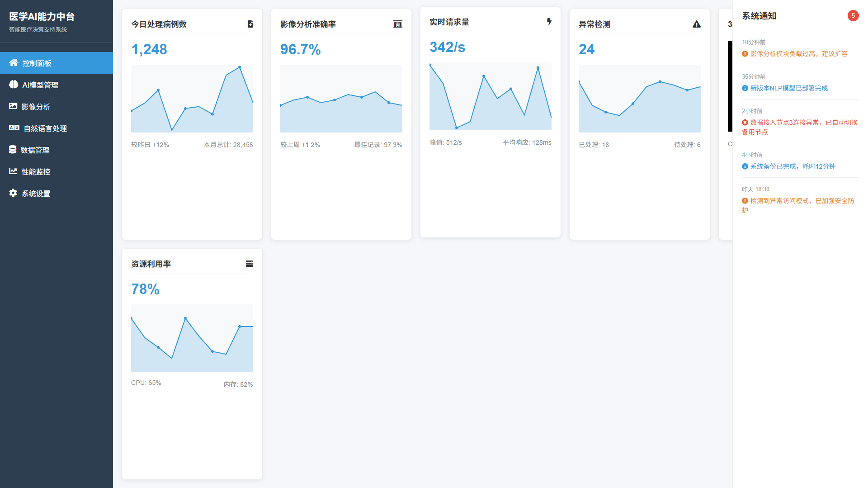Click the file icon on 今日处理病例数 card

click(x=250, y=24)
